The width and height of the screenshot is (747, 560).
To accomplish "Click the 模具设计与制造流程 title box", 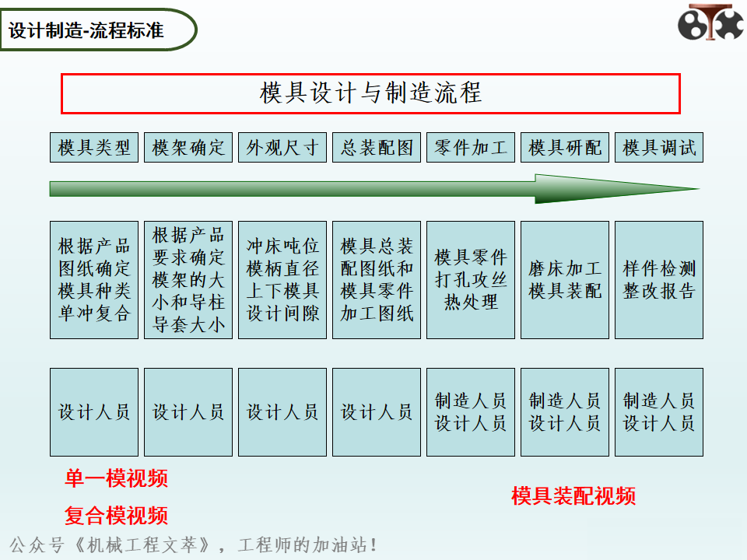I will (x=370, y=93).
